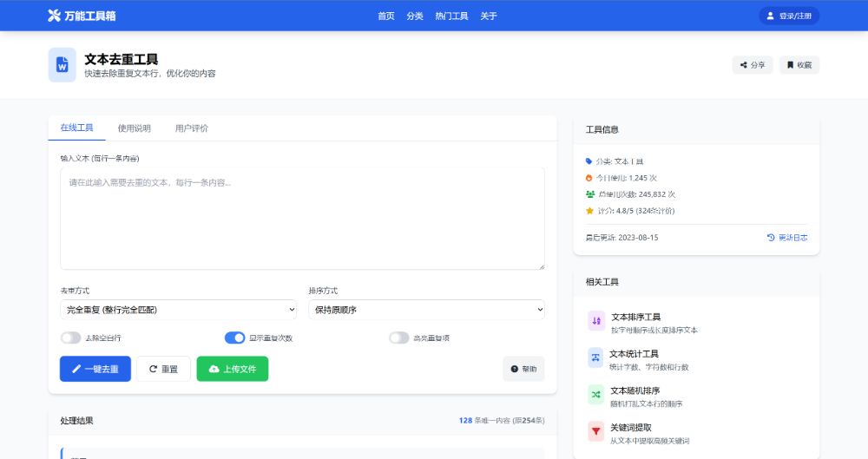
Task: Switch to the 使用说明 tab
Action: [134, 128]
